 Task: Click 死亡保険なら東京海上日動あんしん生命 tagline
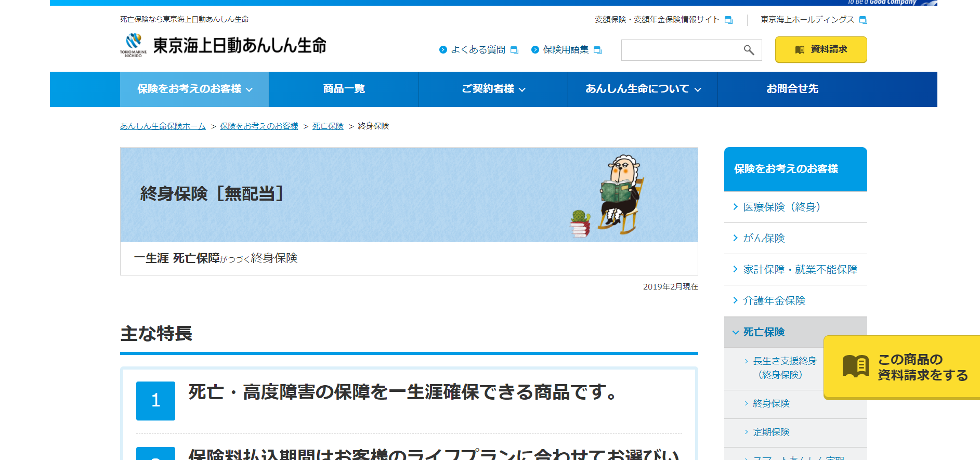(184, 19)
